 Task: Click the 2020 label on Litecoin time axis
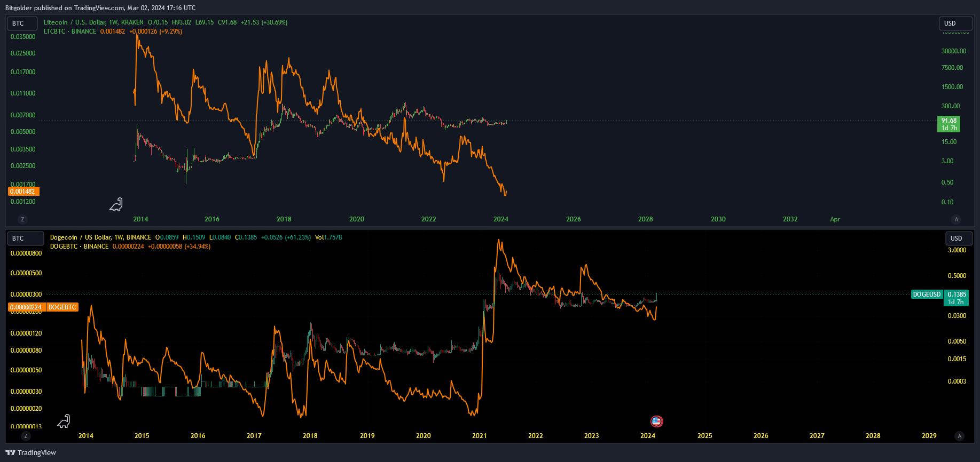click(x=357, y=219)
